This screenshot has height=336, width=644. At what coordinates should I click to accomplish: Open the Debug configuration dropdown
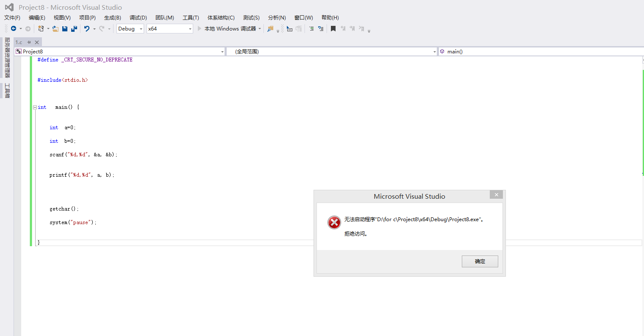pos(130,29)
